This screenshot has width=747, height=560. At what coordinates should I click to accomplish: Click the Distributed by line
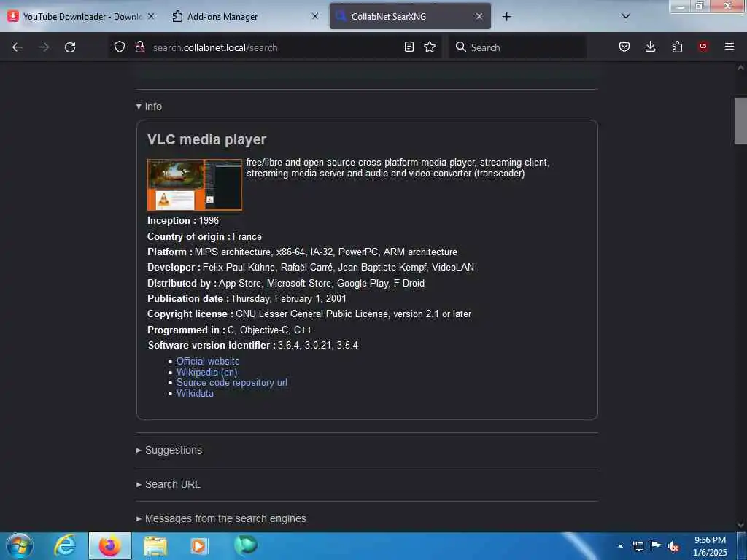pyautogui.click(x=286, y=284)
